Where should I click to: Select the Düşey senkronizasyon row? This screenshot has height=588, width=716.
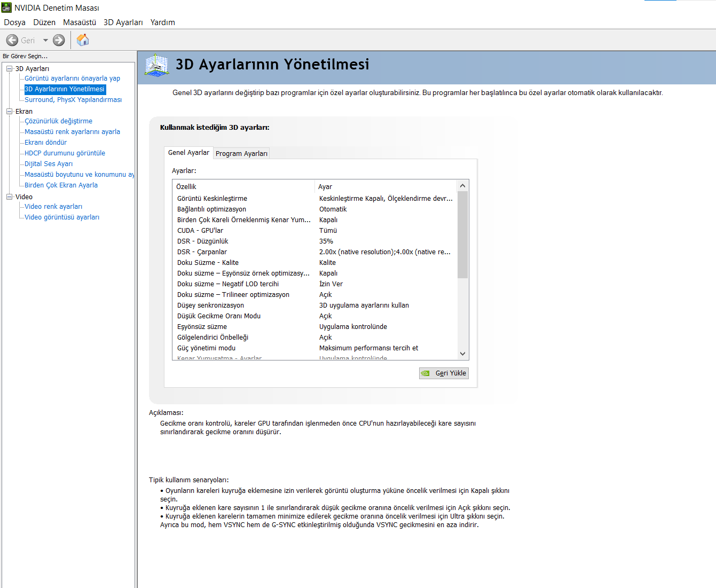[x=315, y=305]
